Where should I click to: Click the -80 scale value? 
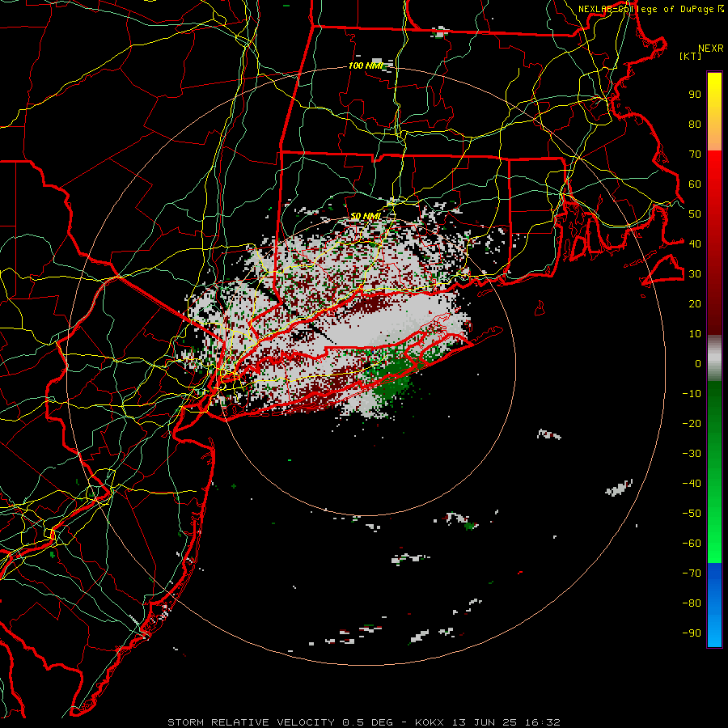[692, 603]
